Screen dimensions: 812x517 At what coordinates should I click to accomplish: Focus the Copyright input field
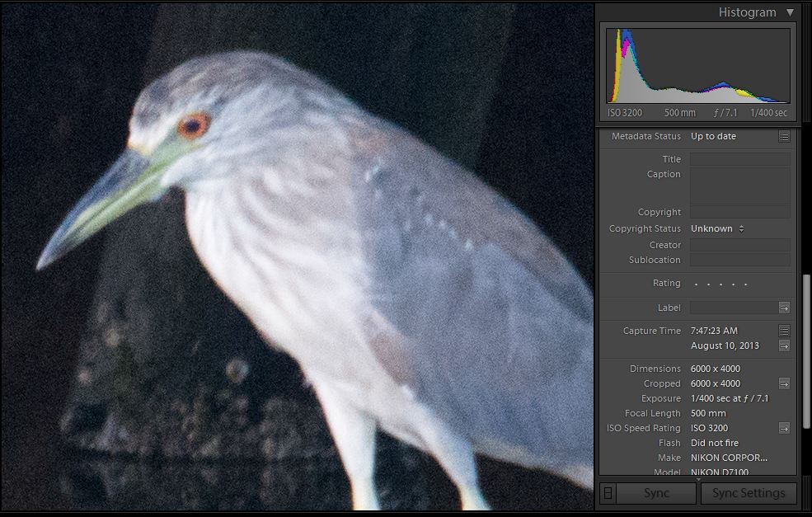[x=739, y=212]
